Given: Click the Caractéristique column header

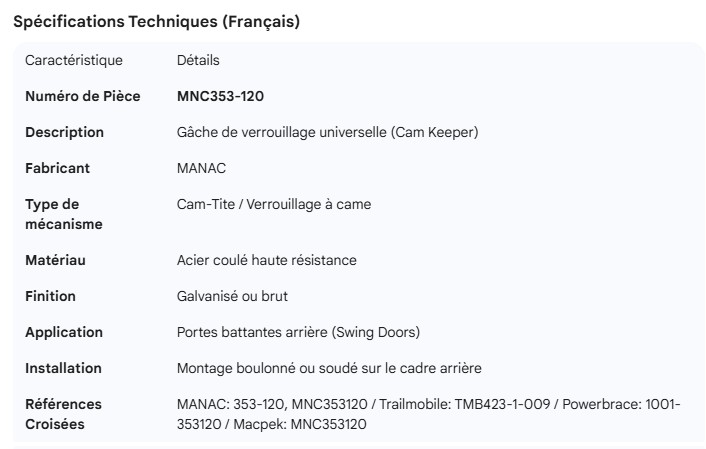Looking at the screenshot, I should point(74,60).
